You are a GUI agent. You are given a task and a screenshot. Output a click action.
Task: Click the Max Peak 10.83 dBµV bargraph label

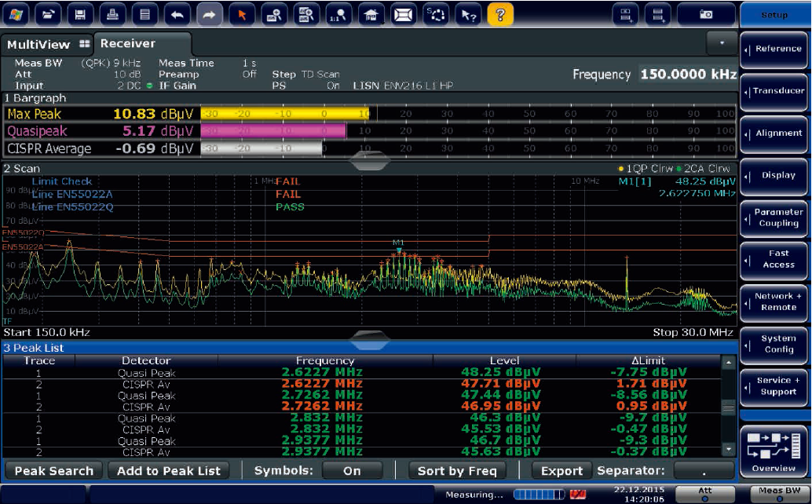(101, 114)
